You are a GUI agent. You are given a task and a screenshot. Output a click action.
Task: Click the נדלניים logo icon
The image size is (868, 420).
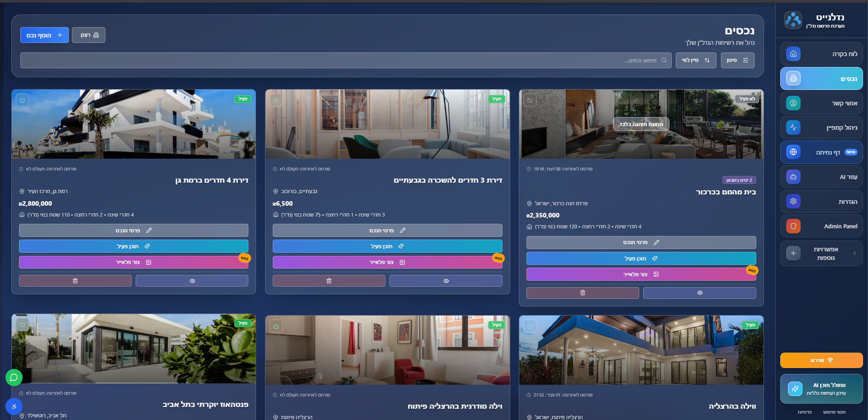793,20
